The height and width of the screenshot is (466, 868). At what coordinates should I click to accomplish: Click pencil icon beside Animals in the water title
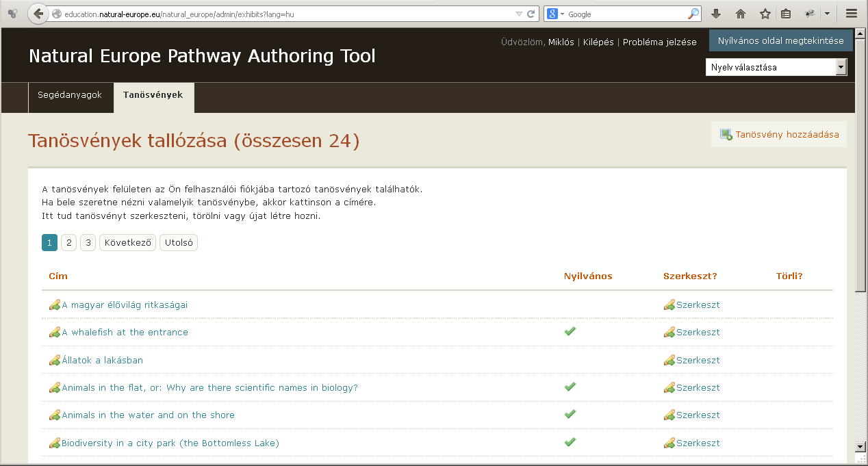tap(55, 415)
